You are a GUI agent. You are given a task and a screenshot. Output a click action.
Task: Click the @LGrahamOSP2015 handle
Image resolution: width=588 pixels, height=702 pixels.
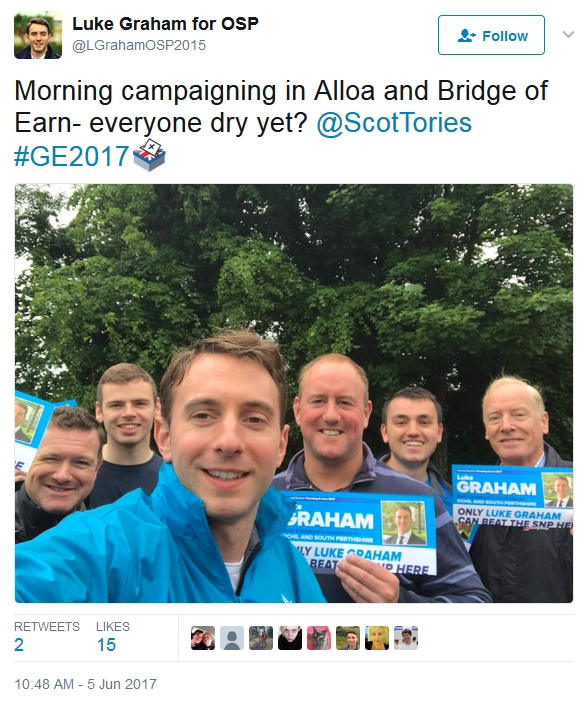coord(139,45)
